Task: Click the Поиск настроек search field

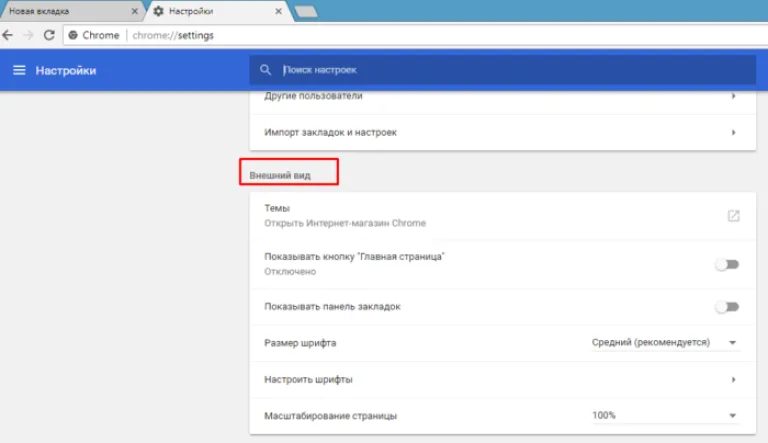Action: pos(503,70)
